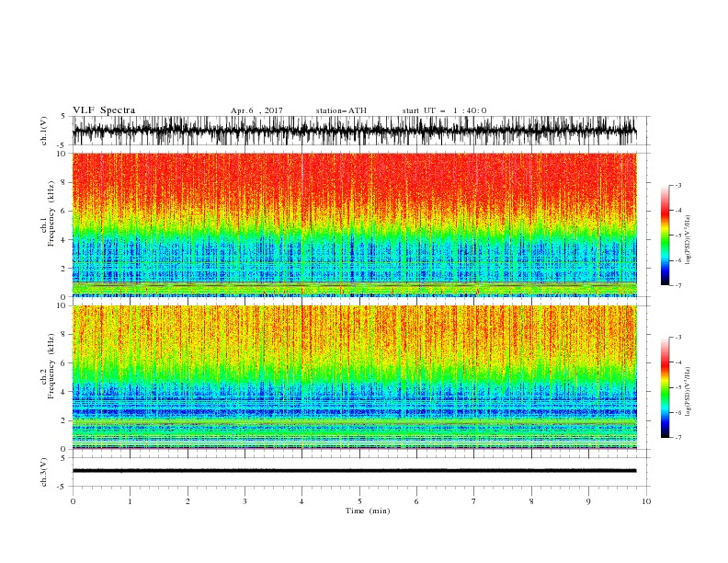
Task: Click the "8" kHz tick of ch.1 spectrogram
Action: (64, 182)
